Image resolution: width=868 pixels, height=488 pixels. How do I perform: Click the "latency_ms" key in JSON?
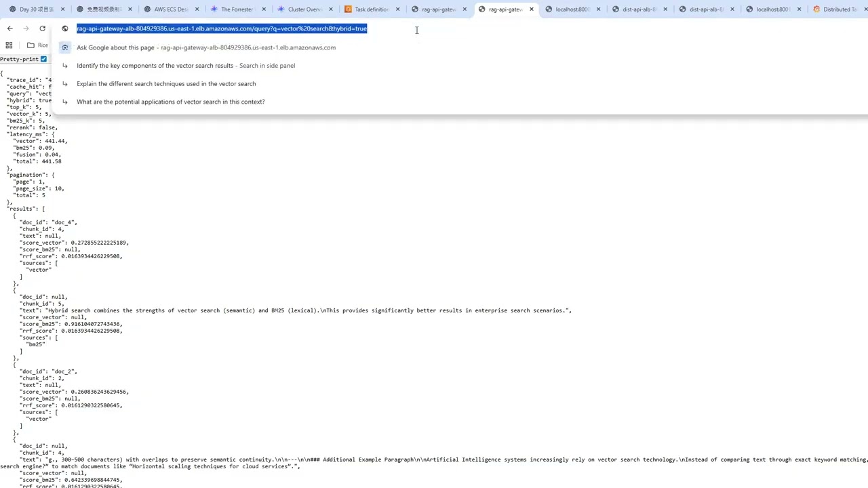pos(26,134)
